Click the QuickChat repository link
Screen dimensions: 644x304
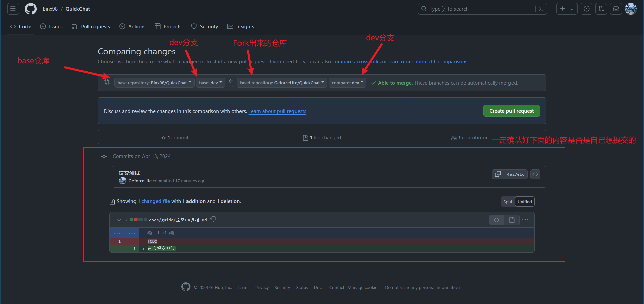point(78,9)
